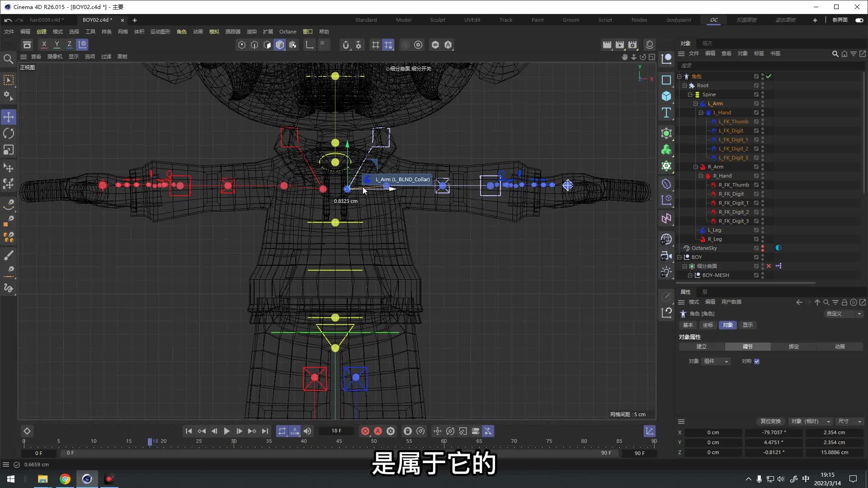The height and width of the screenshot is (488, 868).
Task: Toggle autokeying button
Action: coord(378,431)
